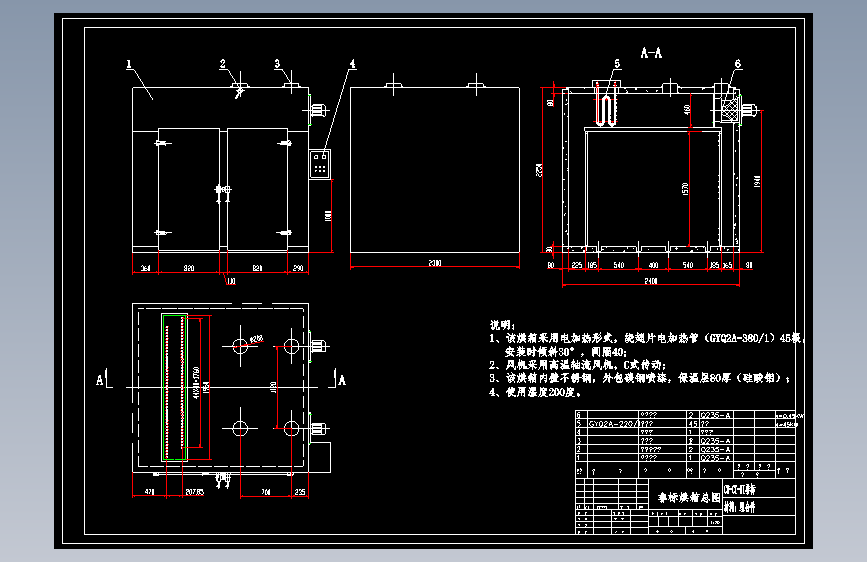Viewport: 867px width, 562px height.
Task: Click the door handle between the front doors
Action: click(223, 191)
